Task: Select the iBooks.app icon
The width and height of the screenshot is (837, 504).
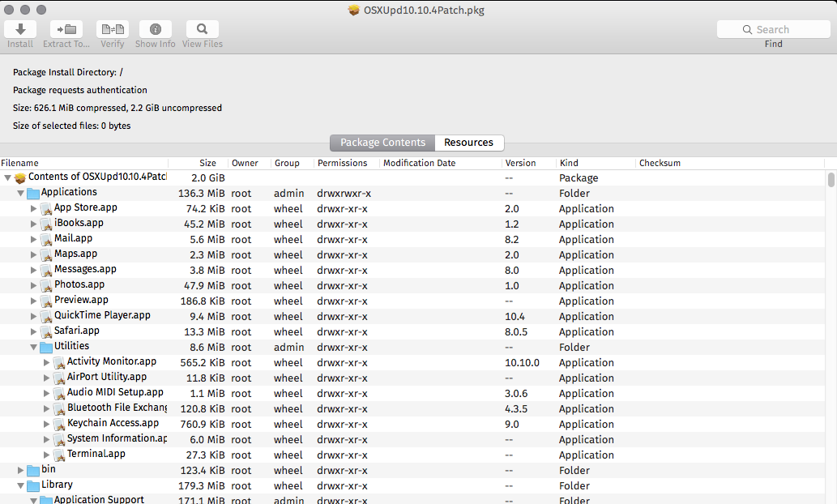Action: pyautogui.click(x=46, y=224)
